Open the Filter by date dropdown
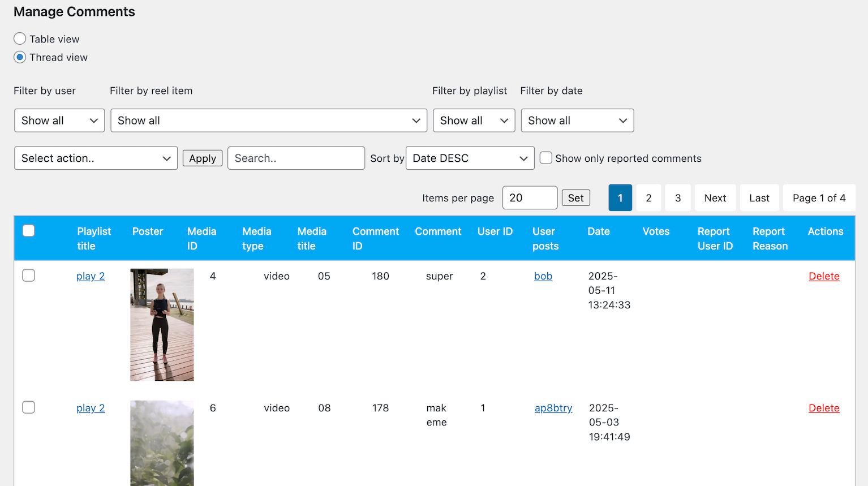The width and height of the screenshot is (868, 486). pyautogui.click(x=577, y=121)
